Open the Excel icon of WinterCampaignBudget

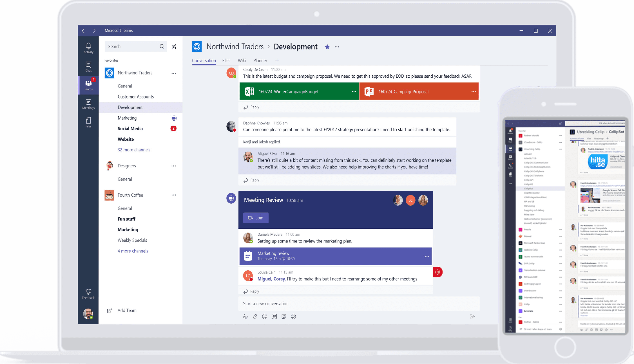[x=249, y=91]
